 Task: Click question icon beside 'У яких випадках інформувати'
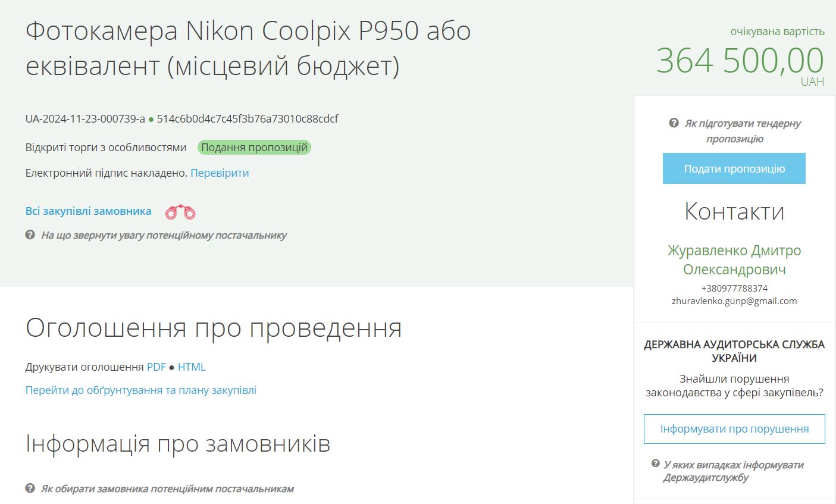coord(656,464)
